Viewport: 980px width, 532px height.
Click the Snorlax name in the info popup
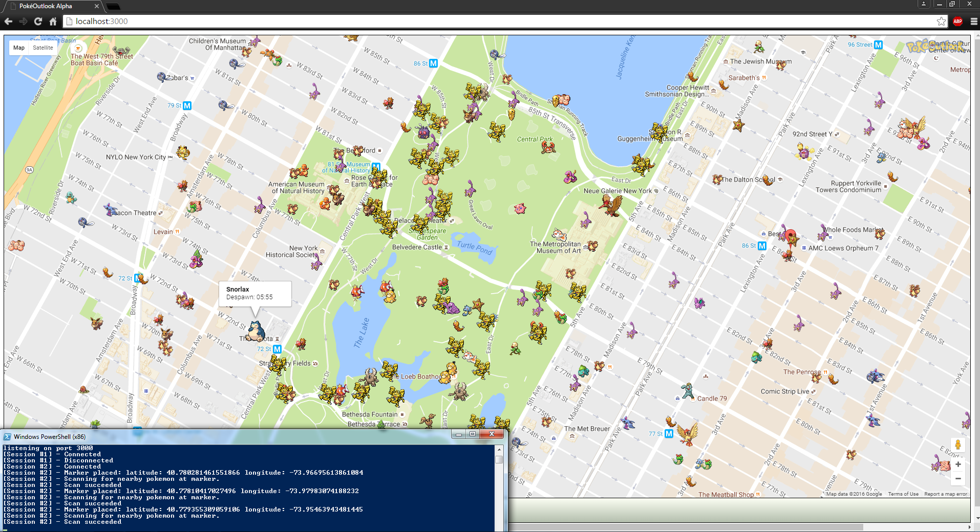(238, 290)
